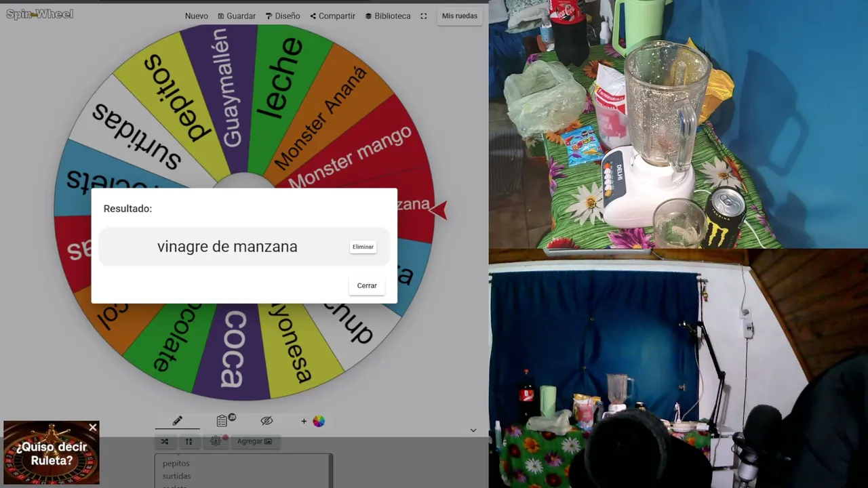Shuffle the entries with shuffle icon
The width and height of the screenshot is (868, 488).
165,441
